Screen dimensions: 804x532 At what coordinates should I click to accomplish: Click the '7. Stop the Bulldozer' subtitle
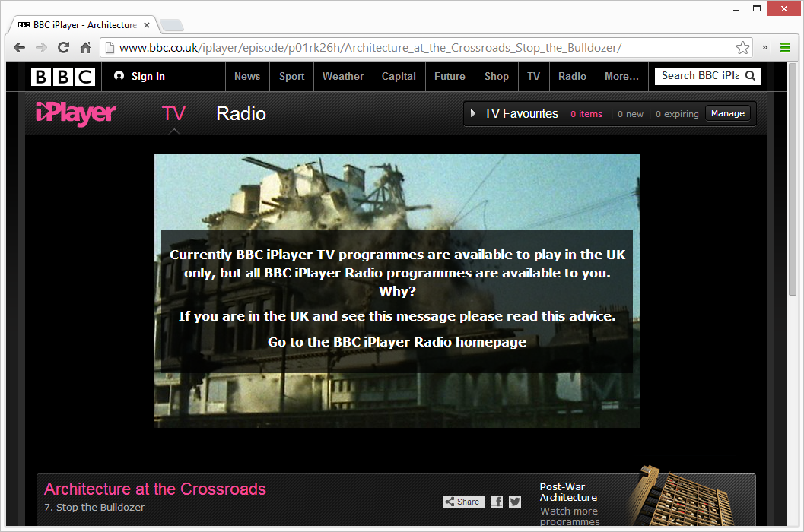click(x=94, y=507)
